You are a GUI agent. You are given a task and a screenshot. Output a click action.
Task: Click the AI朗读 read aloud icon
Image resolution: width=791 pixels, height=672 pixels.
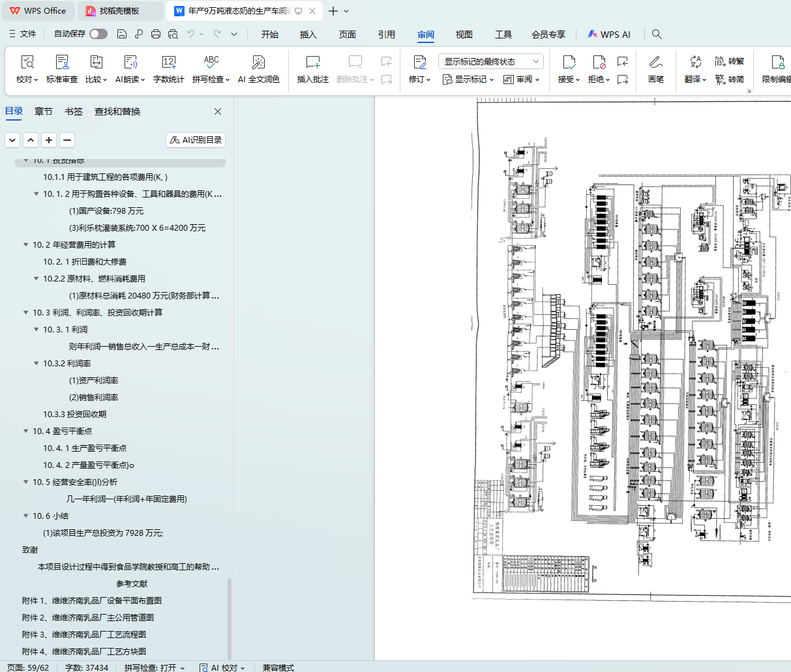click(130, 63)
